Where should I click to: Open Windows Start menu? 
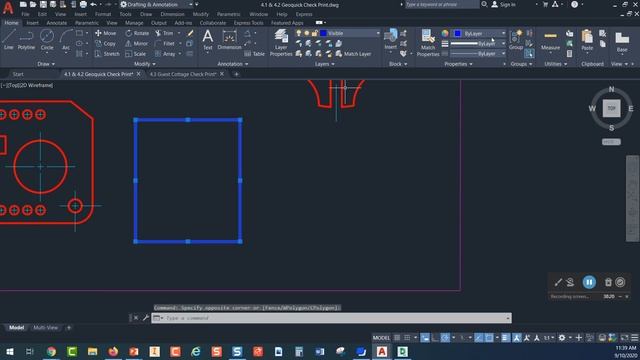tap(9, 351)
